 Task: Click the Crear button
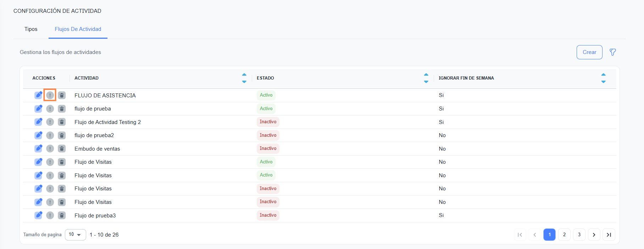pos(589,52)
